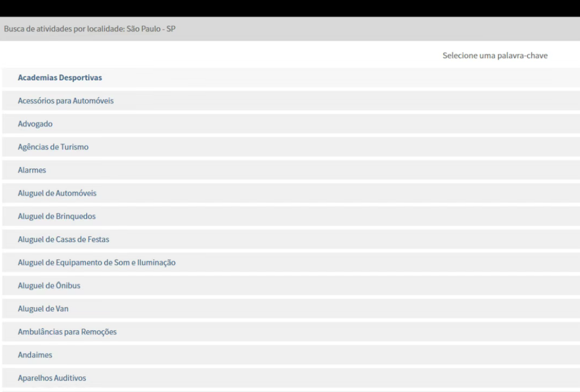Click Aluguel de Equipamento de Som e Iluminação
Image resolution: width=580 pixels, height=392 pixels.
[97, 263]
